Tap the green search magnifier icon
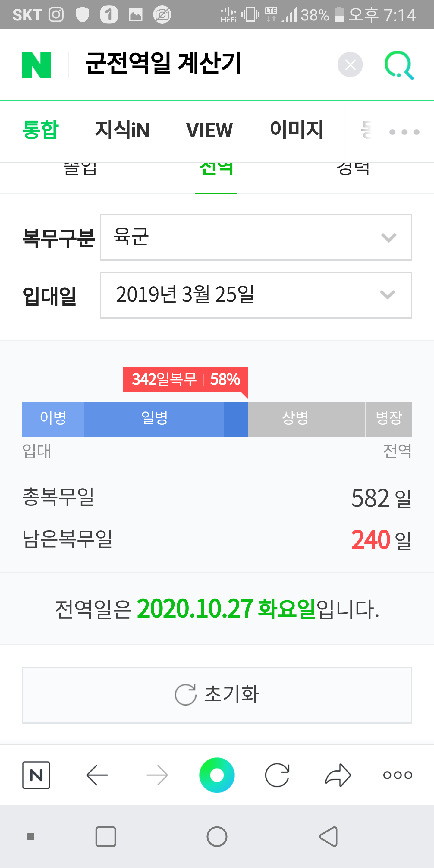434x868 pixels. click(x=398, y=65)
